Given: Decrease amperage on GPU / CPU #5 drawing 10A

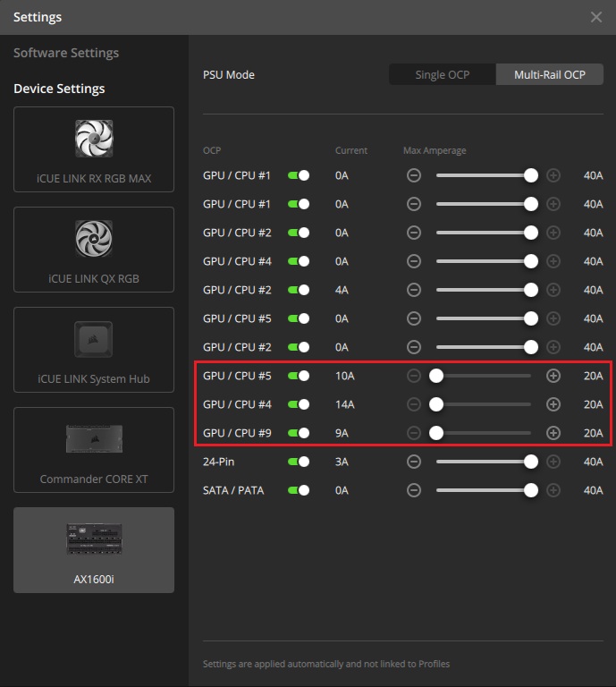Looking at the screenshot, I should pyautogui.click(x=414, y=376).
